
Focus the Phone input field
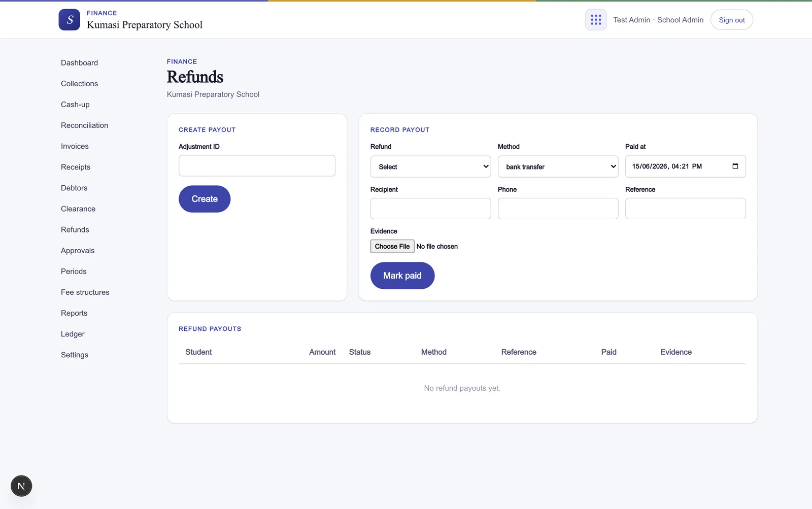point(558,209)
